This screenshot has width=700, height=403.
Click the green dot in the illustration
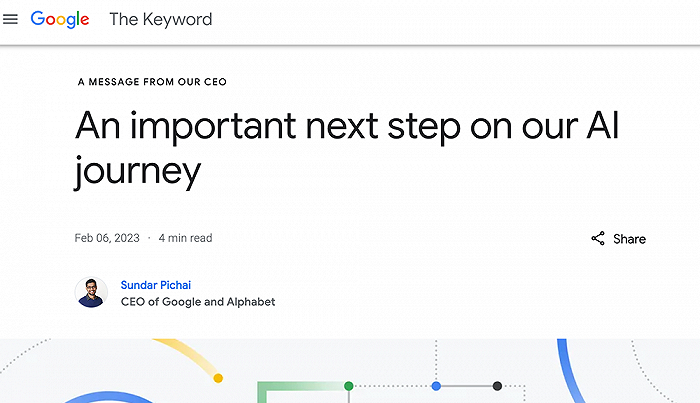click(349, 385)
